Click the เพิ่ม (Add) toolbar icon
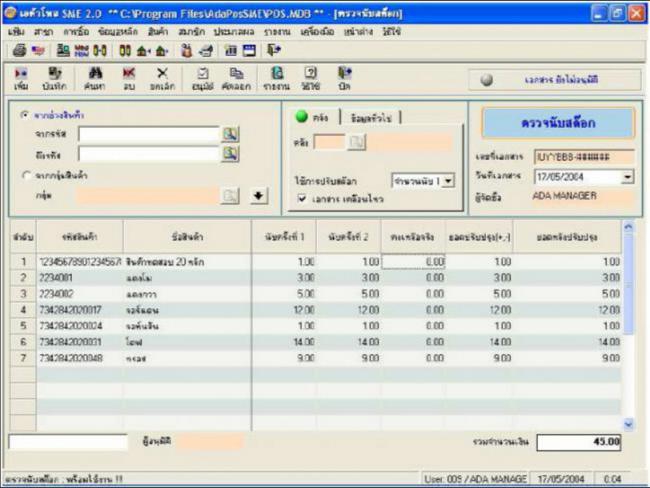 click(x=21, y=78)
